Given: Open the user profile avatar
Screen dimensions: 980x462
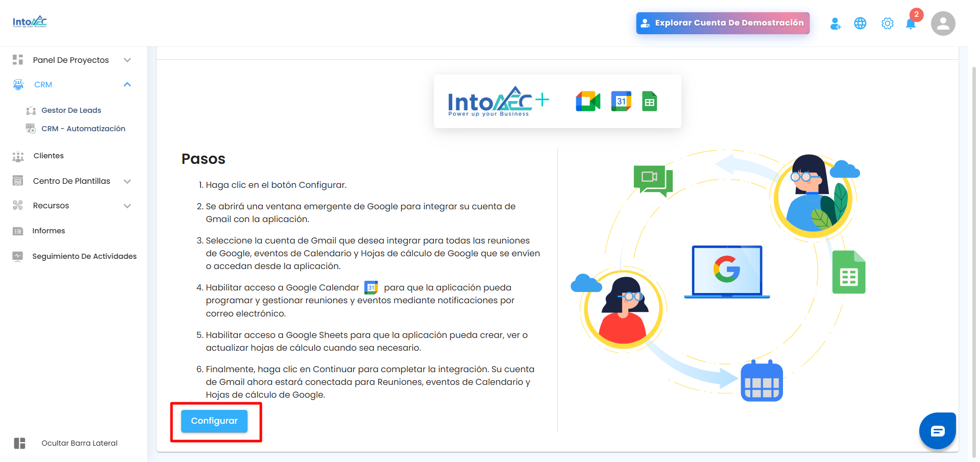Looking at the screenshot, I should [943, 23].
